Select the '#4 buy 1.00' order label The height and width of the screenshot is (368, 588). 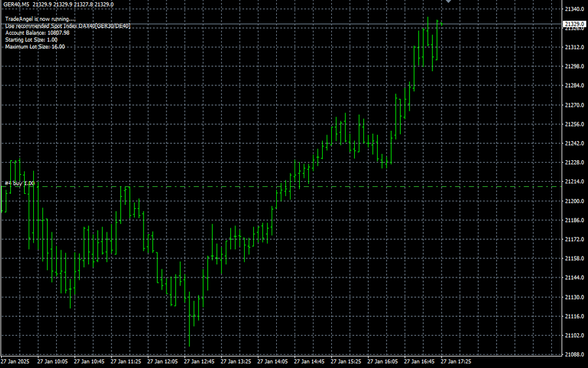(20, 183)
